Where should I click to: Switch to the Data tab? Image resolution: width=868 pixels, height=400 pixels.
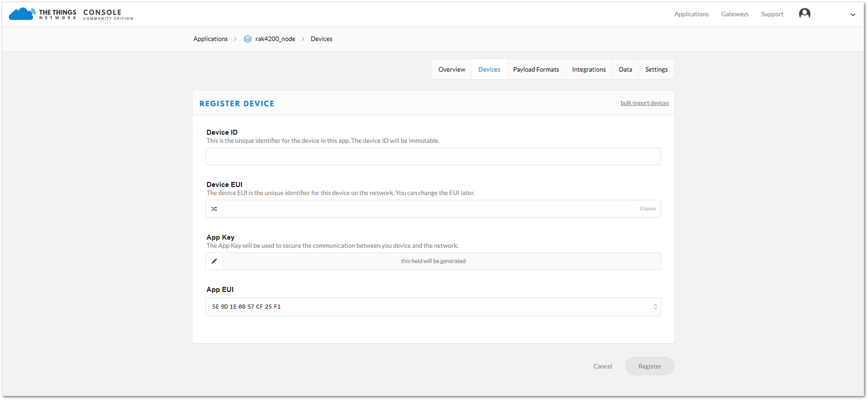[x=625, y=69]
